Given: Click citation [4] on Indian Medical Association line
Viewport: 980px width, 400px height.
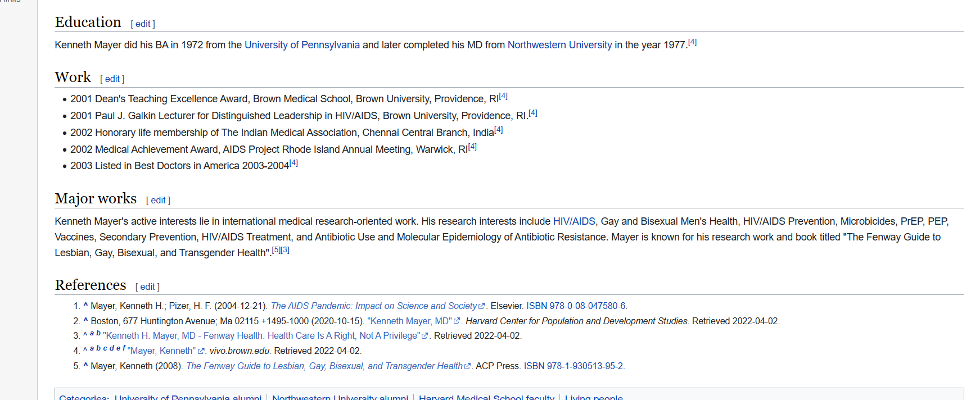Looking at the screenshot, I should (x=499, y=130).
